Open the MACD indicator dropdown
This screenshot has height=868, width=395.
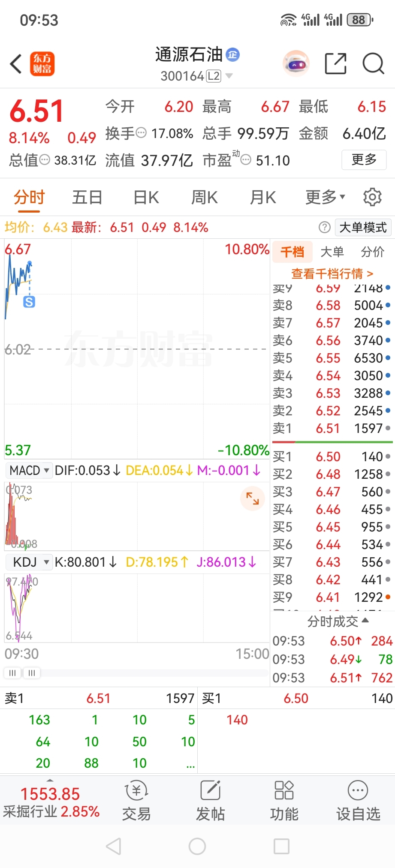pyautogui.click(x=30, y=470)
